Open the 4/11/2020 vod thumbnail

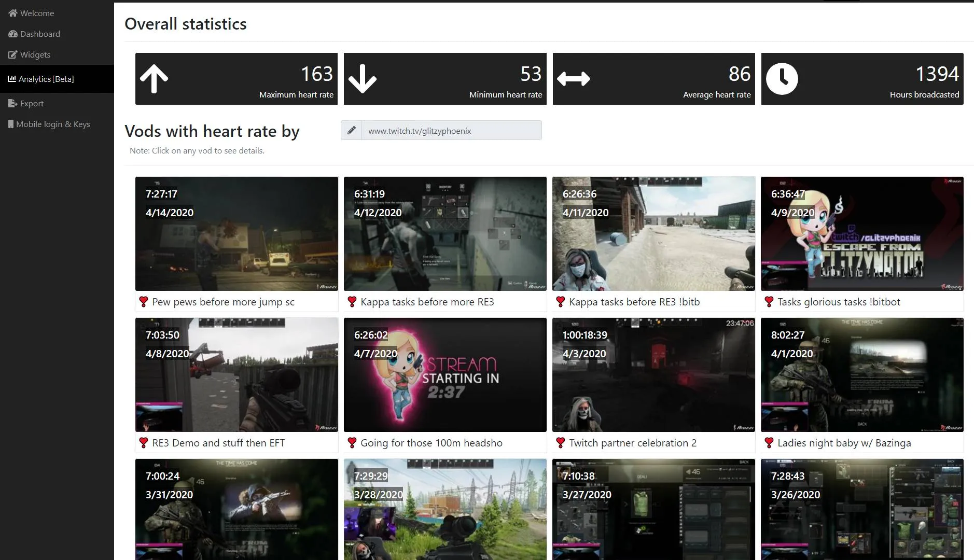[653, 234]
